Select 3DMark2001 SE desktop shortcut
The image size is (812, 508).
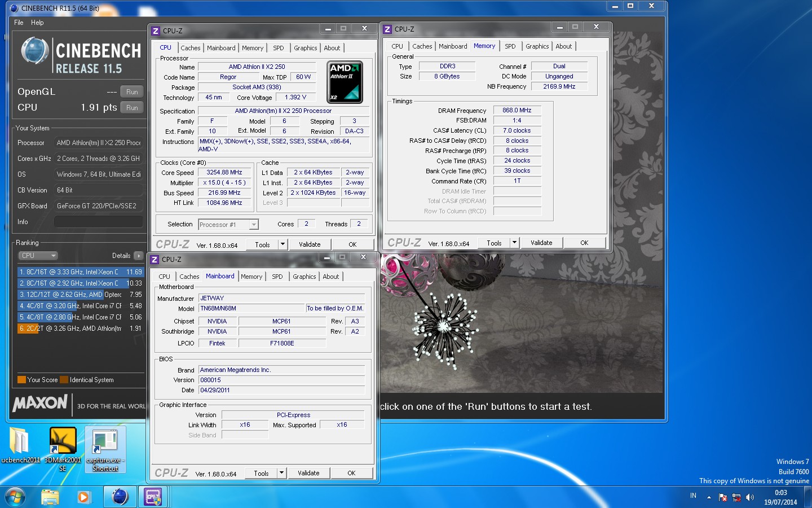(x=63, y=448)
